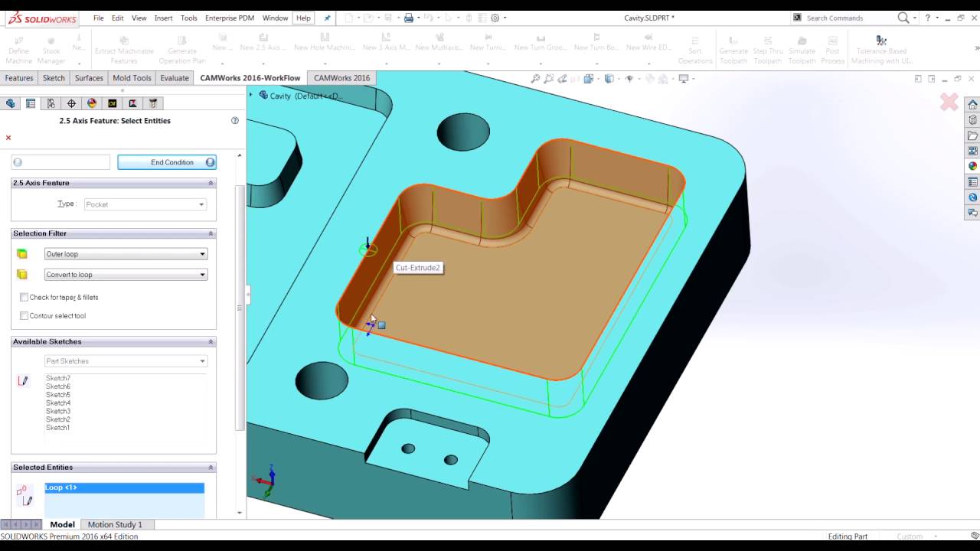Open the FeatureManager design tree tab icon
Screen dimensions: 980x551
[x=11, y=103]
